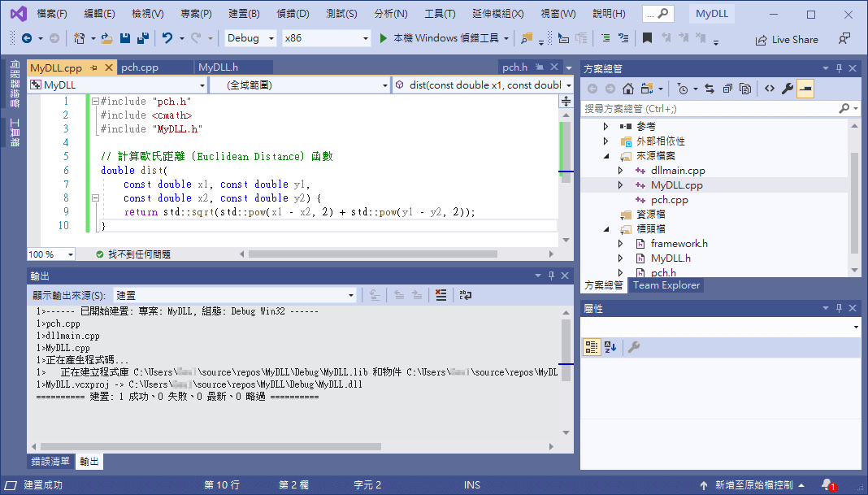Click the Navigate Backward arrow icon
Screen dimensions: 868x495
27,38
